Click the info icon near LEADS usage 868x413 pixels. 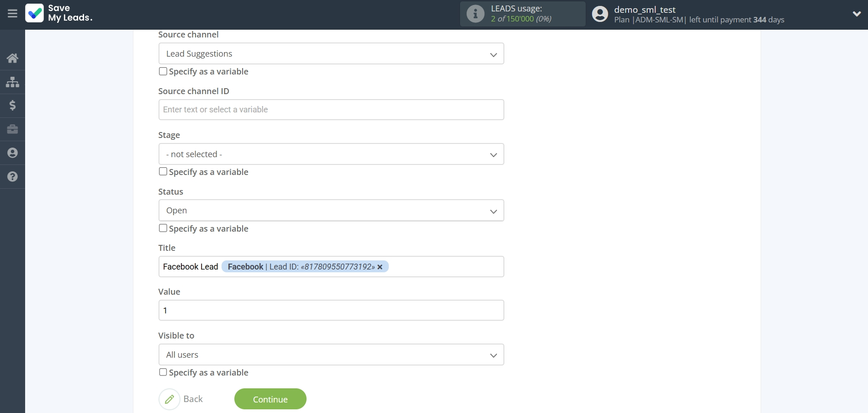475,14
